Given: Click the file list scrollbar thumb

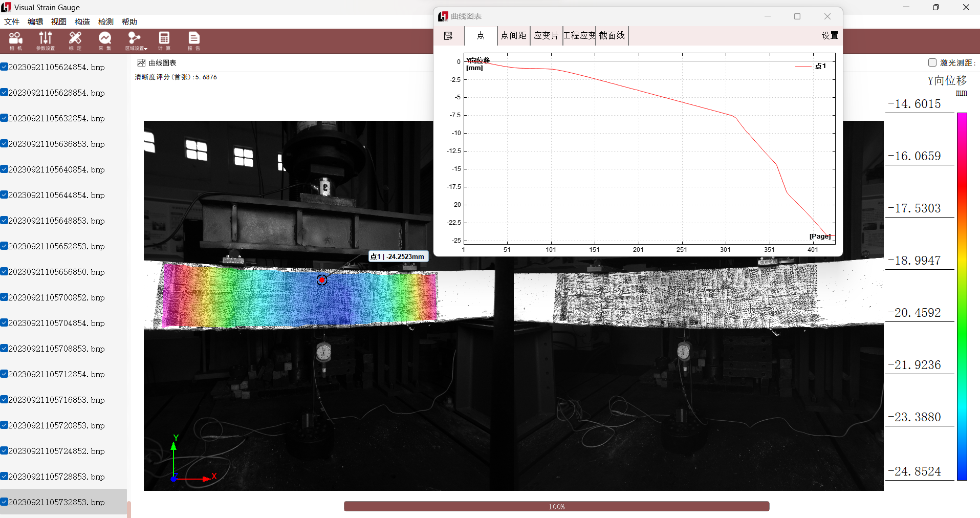Looking at the screenshot, I should click(x=129, y=509).
